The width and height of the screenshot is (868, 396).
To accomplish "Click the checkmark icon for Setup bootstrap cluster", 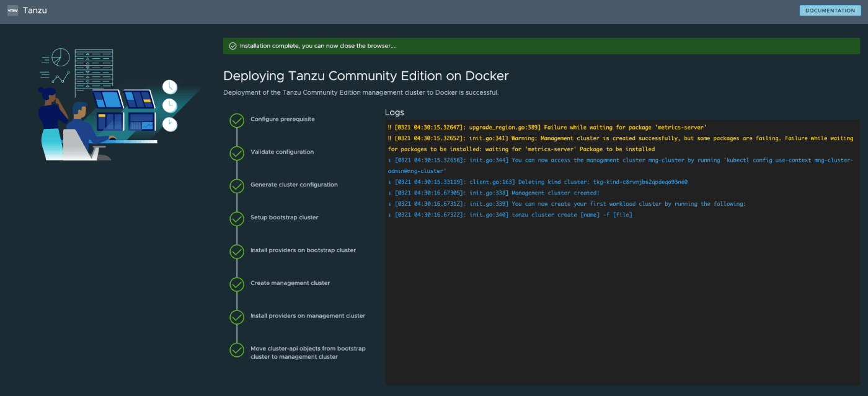I will [x=237, y=219].
